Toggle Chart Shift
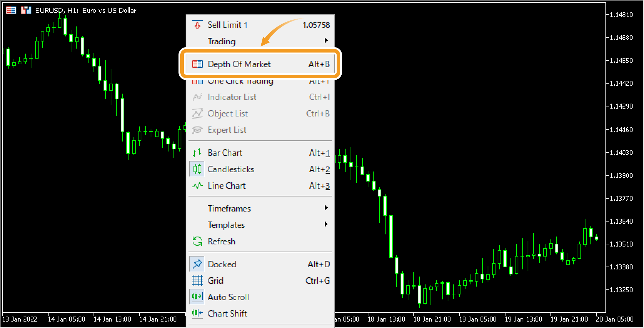 tap(227, 313)
